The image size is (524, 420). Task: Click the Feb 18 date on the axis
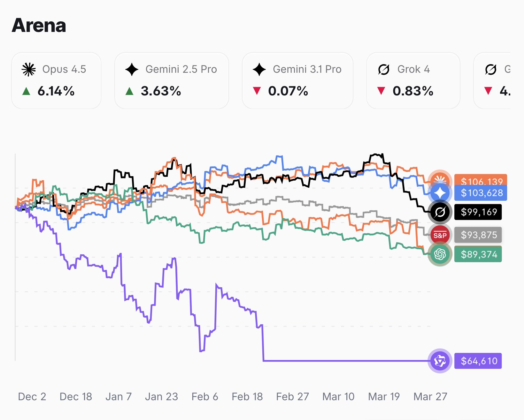tap(247, 397)
